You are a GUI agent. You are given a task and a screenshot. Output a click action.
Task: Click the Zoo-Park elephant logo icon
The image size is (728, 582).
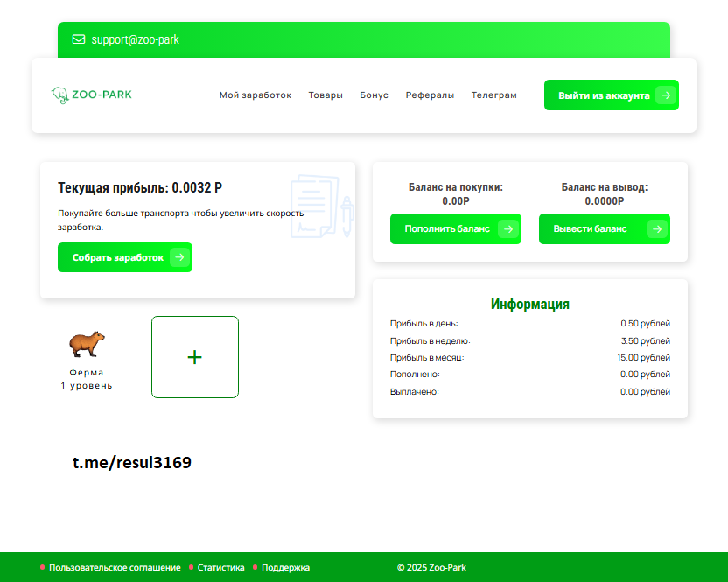59,95
